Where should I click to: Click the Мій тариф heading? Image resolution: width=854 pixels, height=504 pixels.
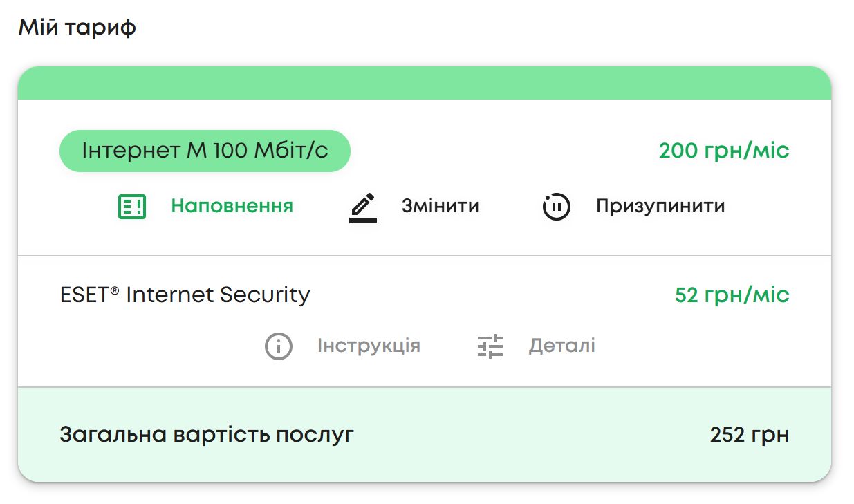click(77, 28)
